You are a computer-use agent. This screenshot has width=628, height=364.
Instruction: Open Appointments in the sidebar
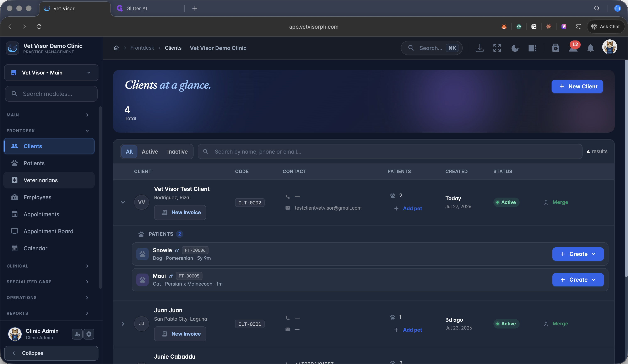coord(49,214)
